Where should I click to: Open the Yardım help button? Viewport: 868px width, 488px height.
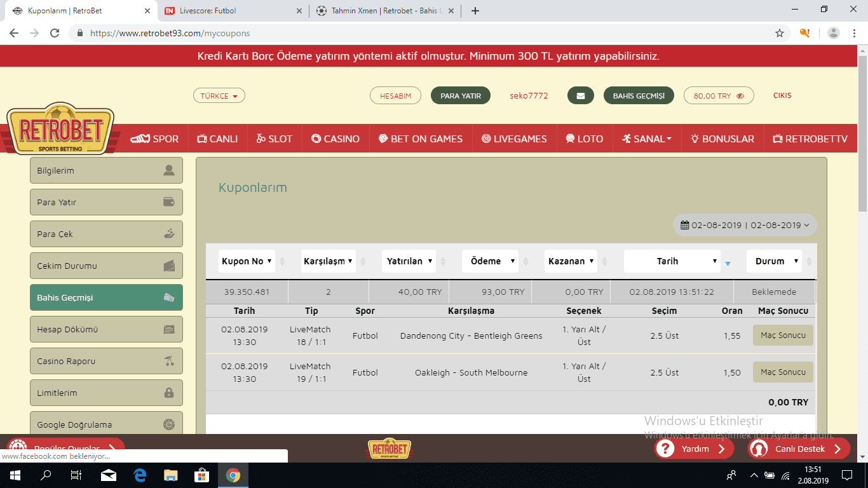pyautogui.click(x=695, y=449)
